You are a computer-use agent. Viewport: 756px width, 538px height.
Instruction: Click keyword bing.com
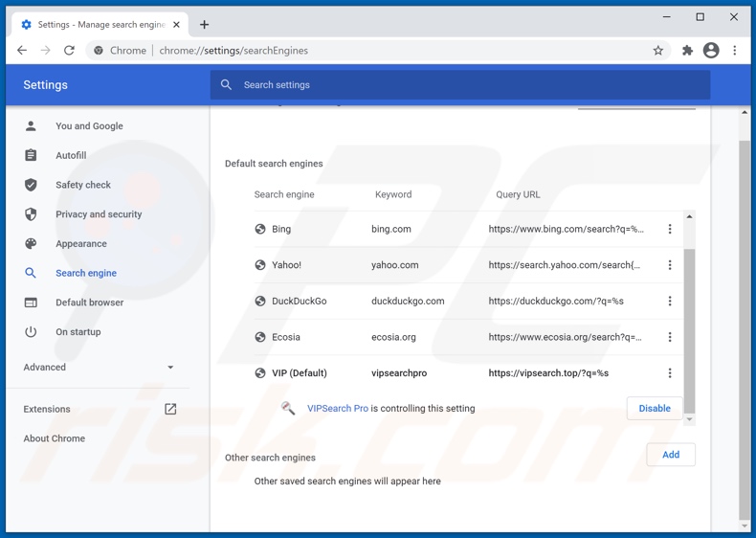click(x=391, y=229)
